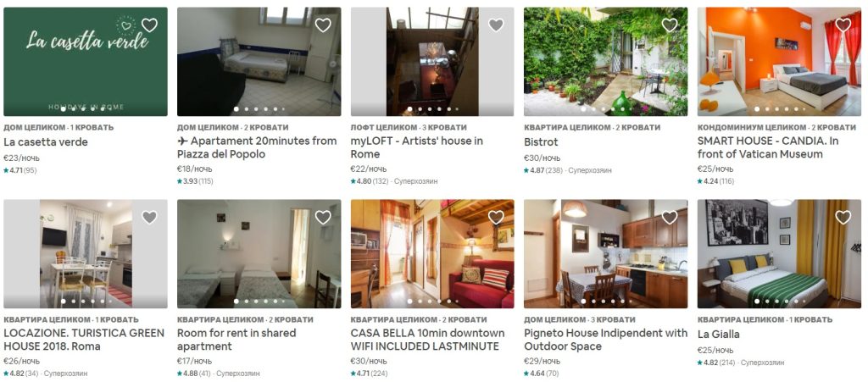The width and height of the screenshot is (868, 382).
Task: Add Bistrot listing to wishlist via heart
Action: coord(670,25)
